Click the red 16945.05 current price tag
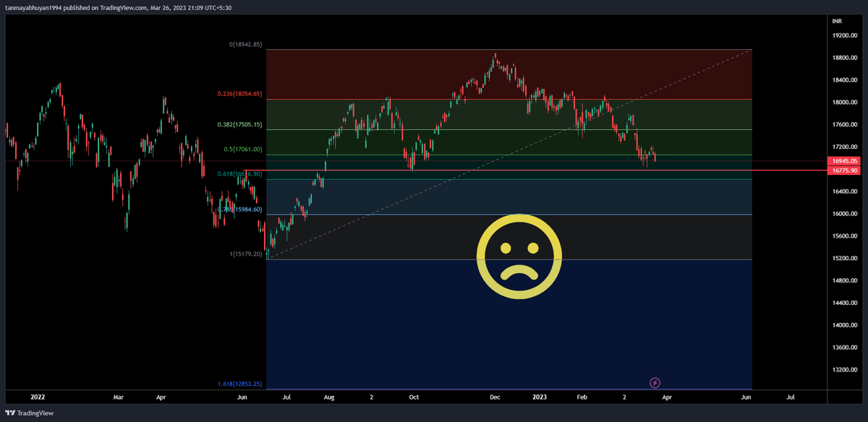Viewport: 868px width, 422px height. click(x=845, y=161)
